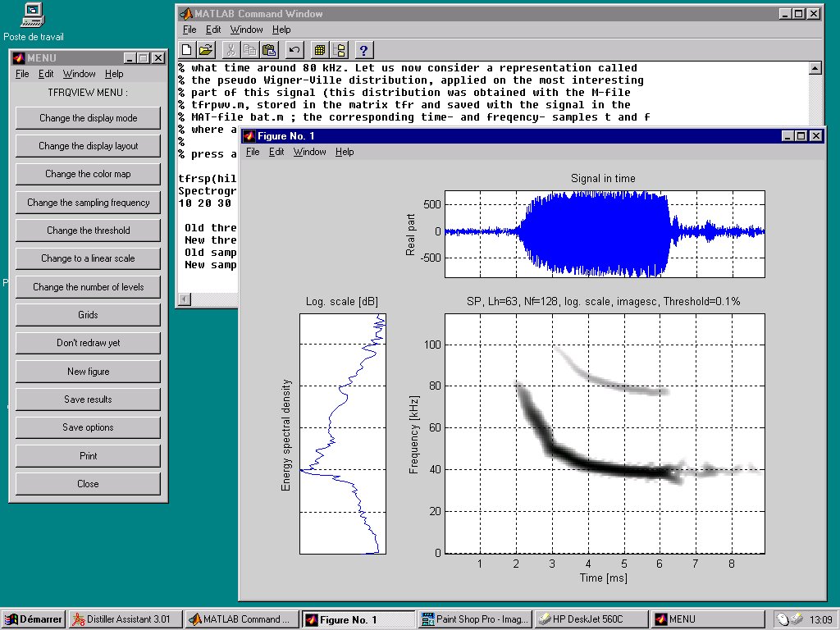Click spectrogram time-frequency plot
840x630 pixels.
605,433
